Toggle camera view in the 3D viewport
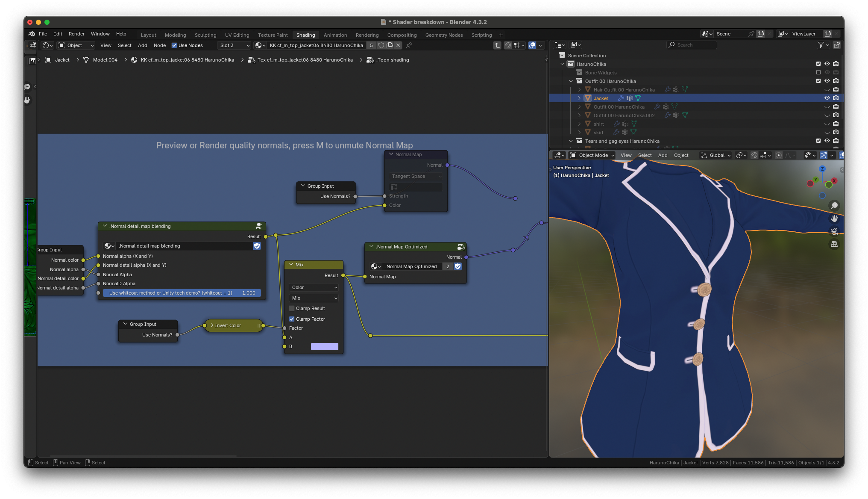Image resolution: width=868 pixels, height=499 pixels. tap(834, 231)
